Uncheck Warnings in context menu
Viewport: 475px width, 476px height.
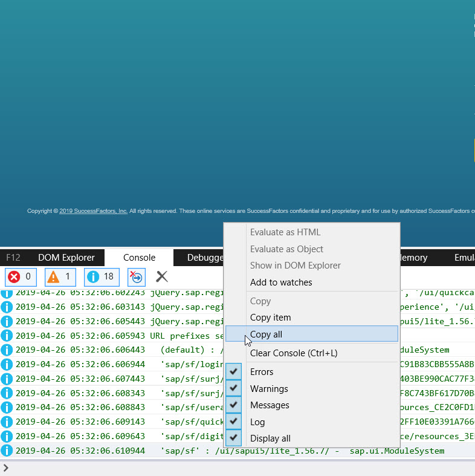click(311, 388)
